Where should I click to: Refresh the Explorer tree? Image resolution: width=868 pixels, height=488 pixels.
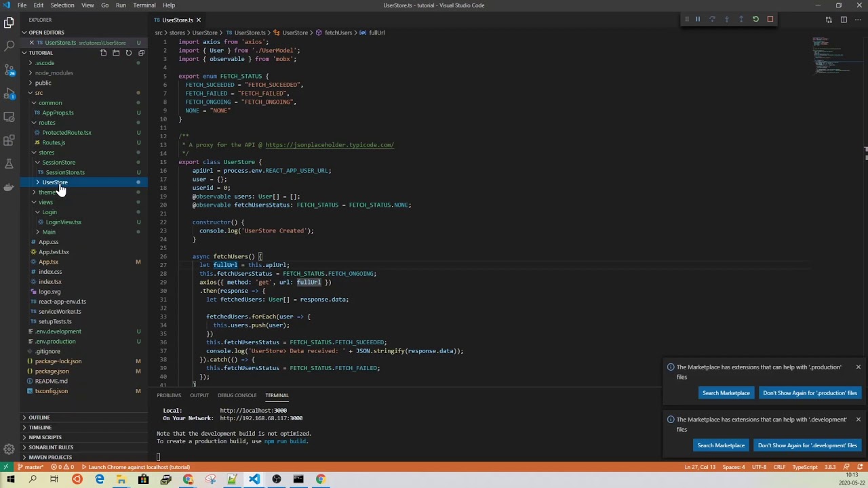tap(128, 53)
